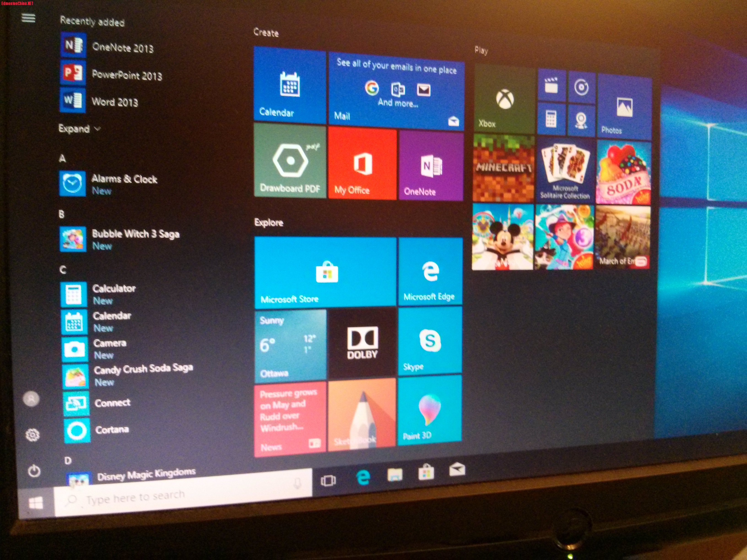Open the user account icon
The image size is (747, 560).
(31, 399)
